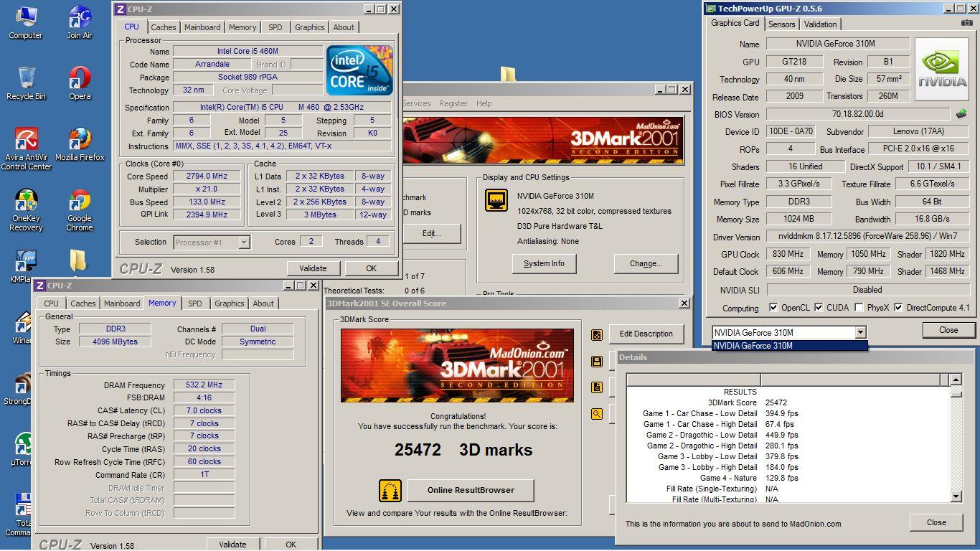Click the yellow document-magnifier icon in score window
The height and width of the screenshot is (551, 980).
point(596,387)
